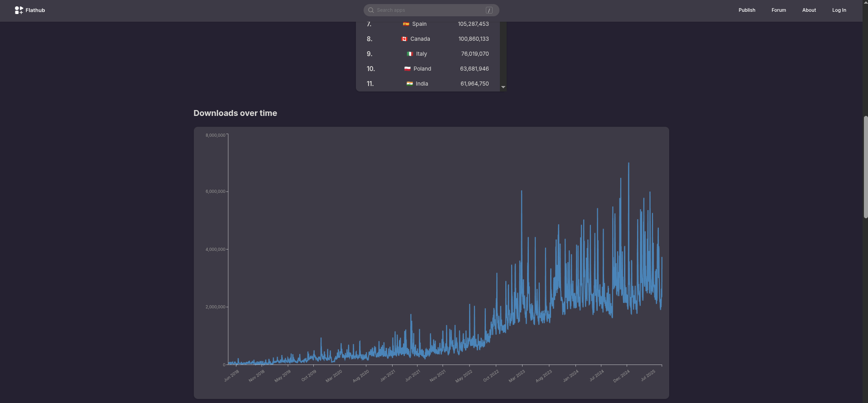This screenshot has height=403, width=868.
Task: Select Italy country name
Action: (x=422, y=54)
